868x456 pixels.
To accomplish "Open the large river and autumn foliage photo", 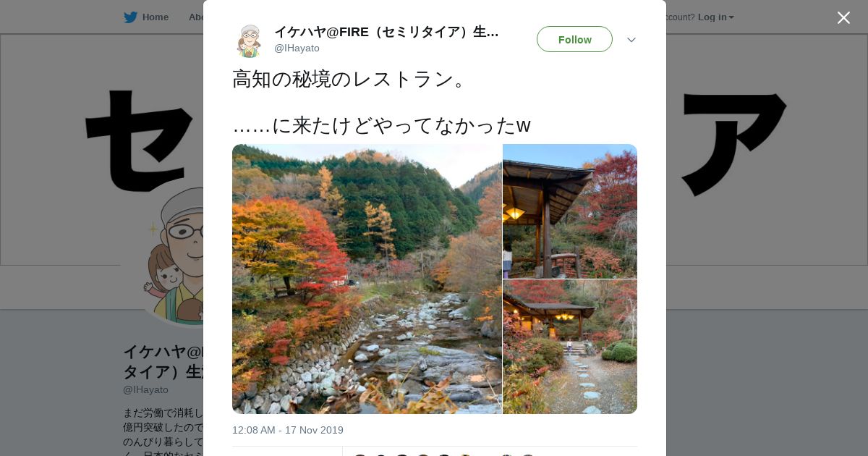I will [367, 279].
